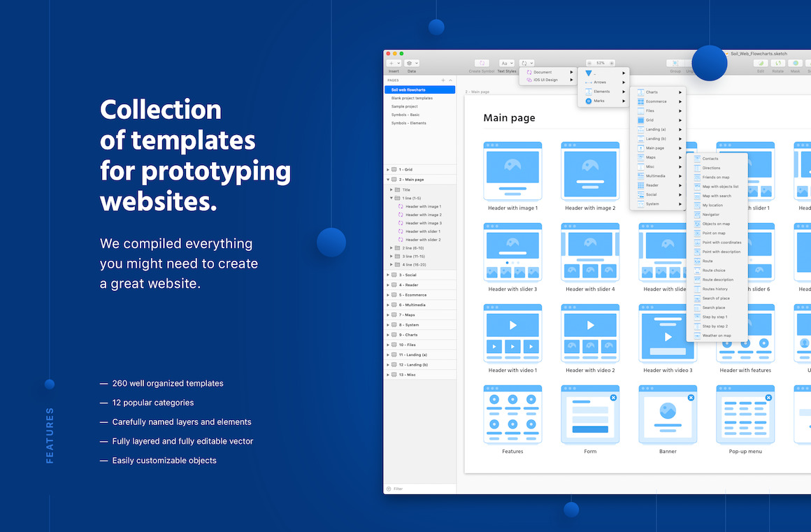Click the zoom out minus button

589,63
